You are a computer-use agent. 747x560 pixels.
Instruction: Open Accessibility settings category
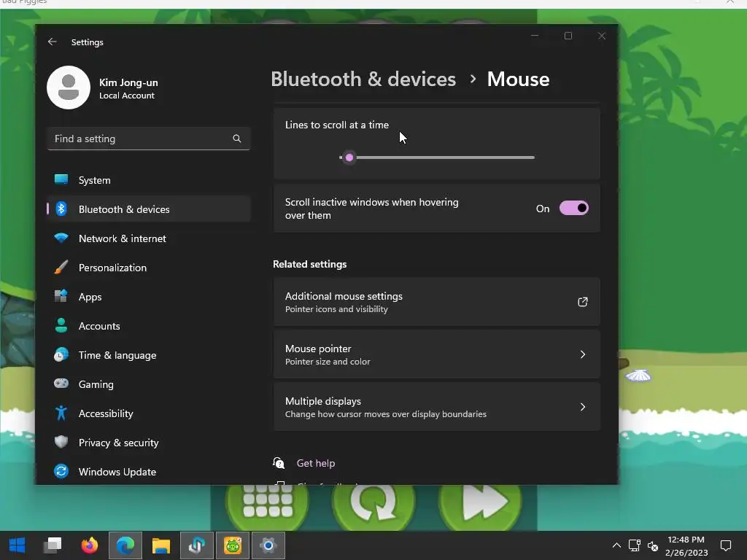149,413
